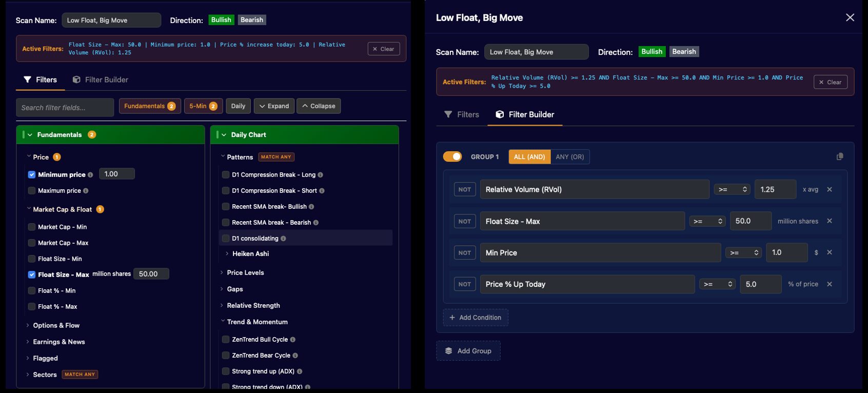This screenshot has height=393, width=868.
Task: Remove the Price % Up Today condition
Action: click(x=830, y=284)
